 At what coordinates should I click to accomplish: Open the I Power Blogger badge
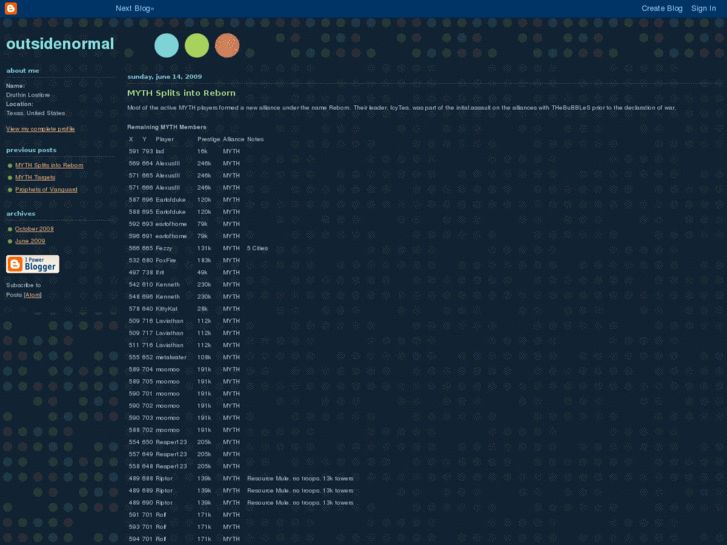click(32, 264)
